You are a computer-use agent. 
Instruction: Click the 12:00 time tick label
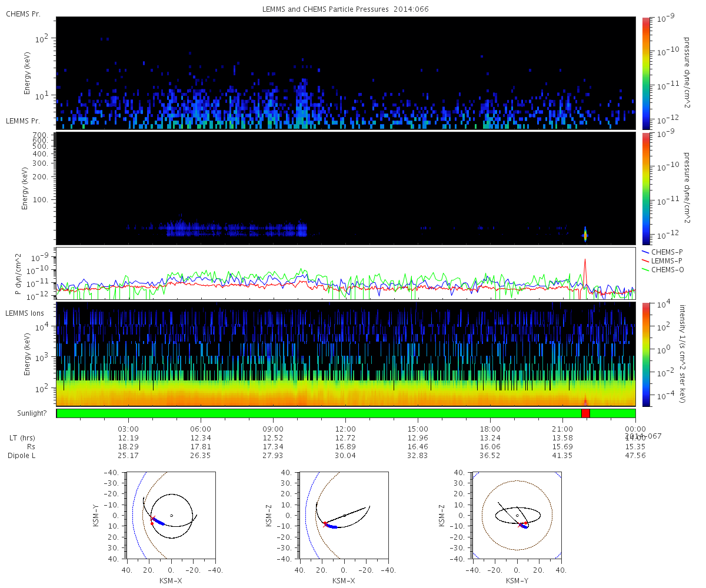[x=345, y=429]
